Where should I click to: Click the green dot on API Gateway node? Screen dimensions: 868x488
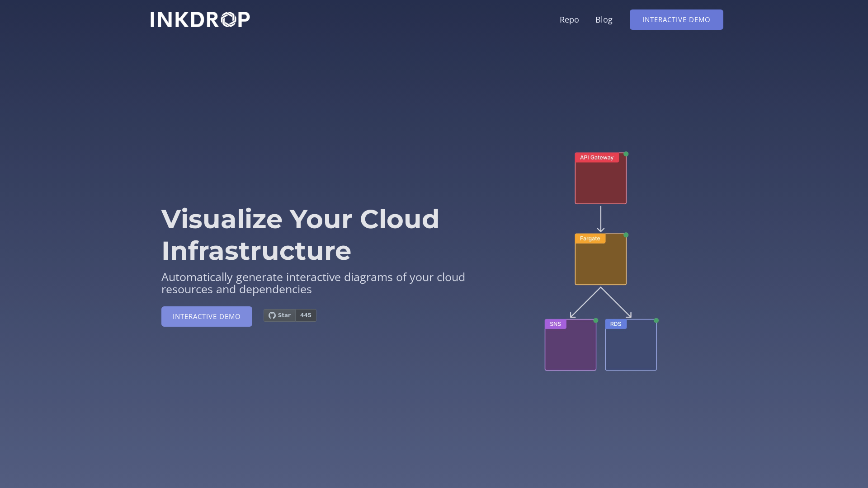(x=626, y=154)
